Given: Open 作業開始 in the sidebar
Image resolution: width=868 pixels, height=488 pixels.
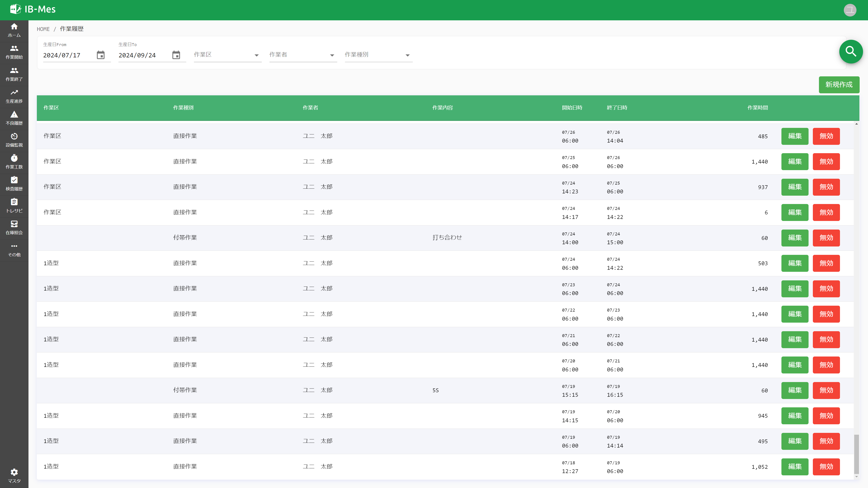Looking at the screenshot, I should 14,52.
